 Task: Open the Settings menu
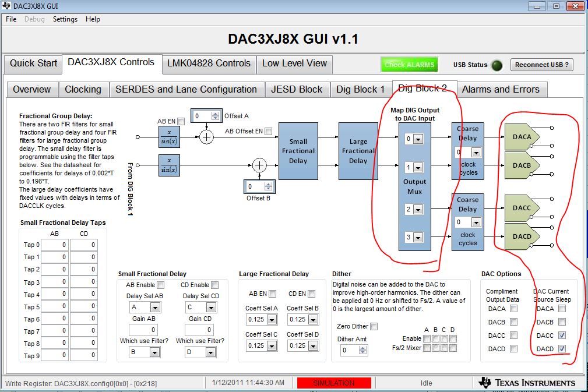click(65, 19)
